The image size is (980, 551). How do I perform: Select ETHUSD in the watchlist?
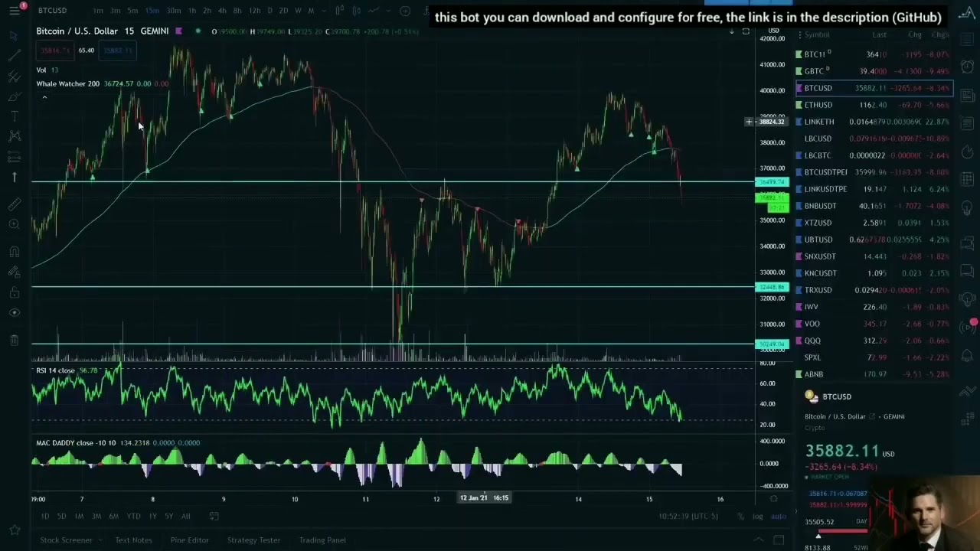(874, 105)
